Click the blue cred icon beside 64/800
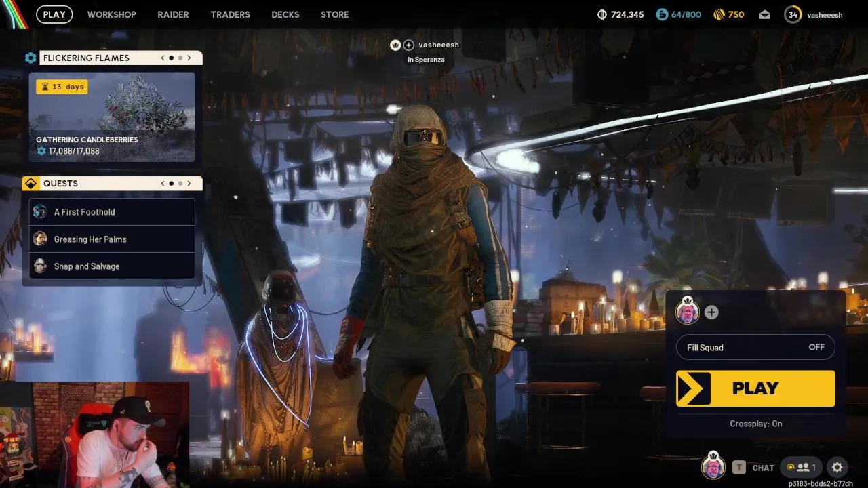 click(x=663, y=14)
